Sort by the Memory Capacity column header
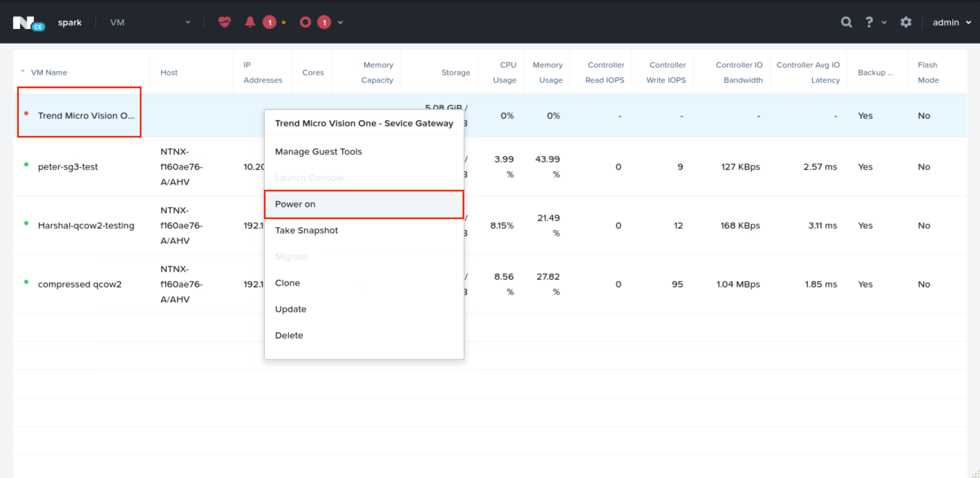980x478 pixels. pyautogui.click(x=377, y=72)
